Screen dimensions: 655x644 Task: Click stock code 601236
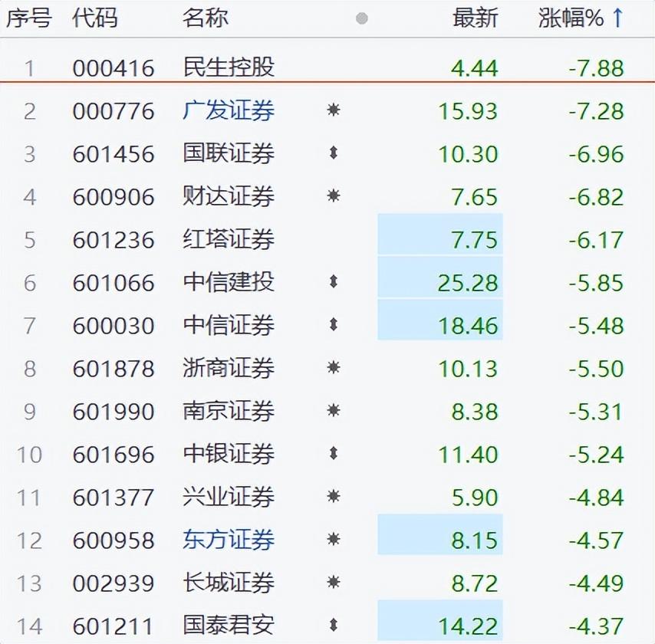[x=114, y=240]
